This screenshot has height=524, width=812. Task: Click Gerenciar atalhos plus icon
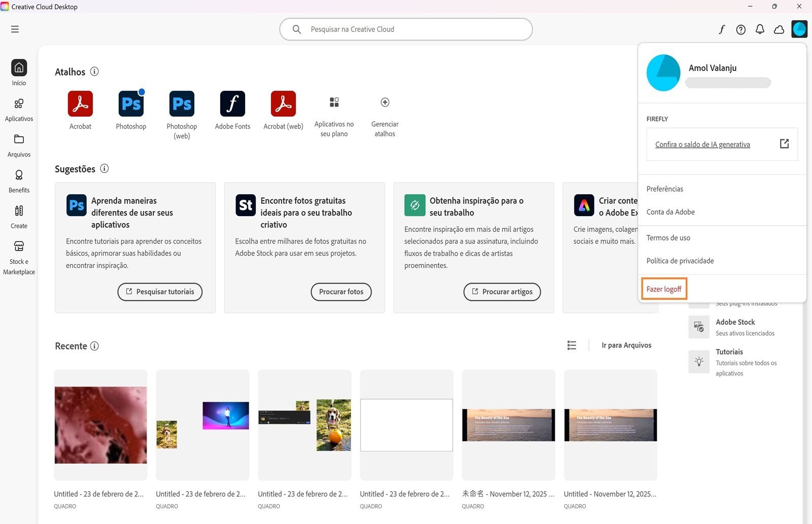(385, 102)
